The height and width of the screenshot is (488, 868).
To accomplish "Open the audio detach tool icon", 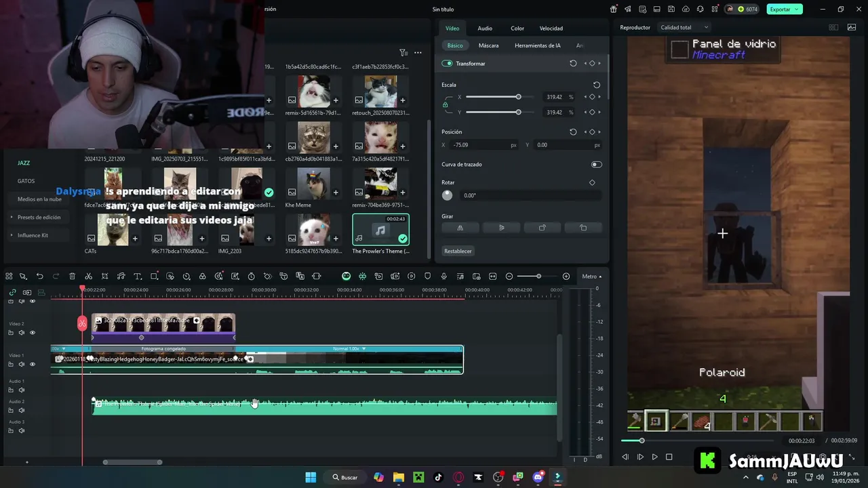I will click(121, 277).
